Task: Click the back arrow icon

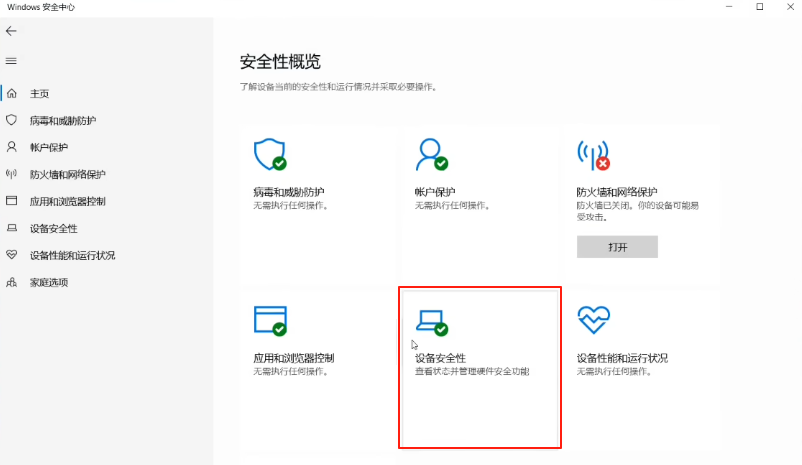Action: pos(11,31)
